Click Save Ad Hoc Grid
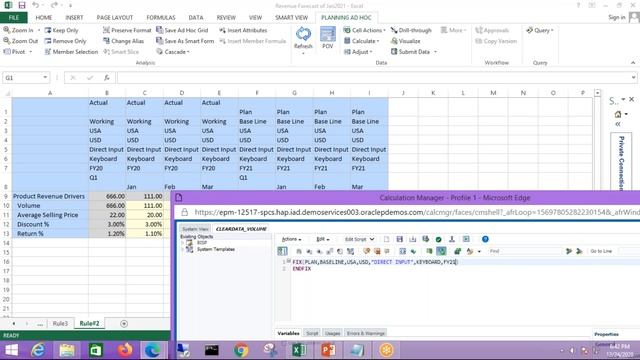Image resolution: width=640 pixels, height=360 pixels. click(x=182, y=30)
